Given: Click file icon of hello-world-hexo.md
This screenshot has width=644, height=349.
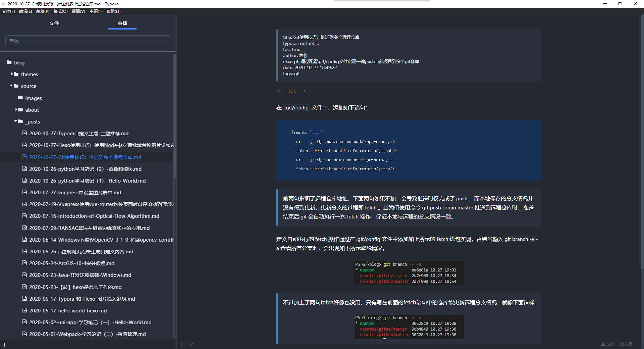Looking at the screenshot, I should [24, 310].
